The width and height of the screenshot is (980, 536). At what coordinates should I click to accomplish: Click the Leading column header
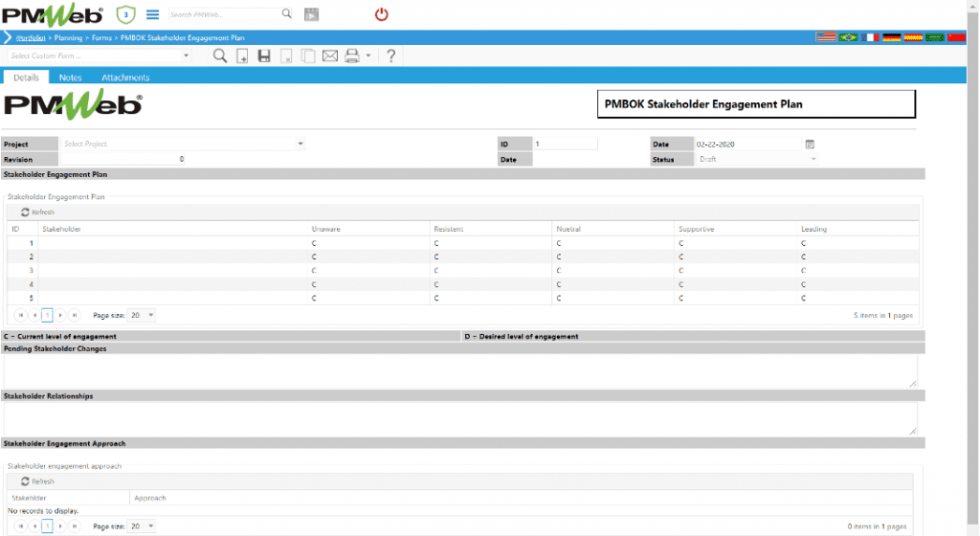[x=813, y=229]
